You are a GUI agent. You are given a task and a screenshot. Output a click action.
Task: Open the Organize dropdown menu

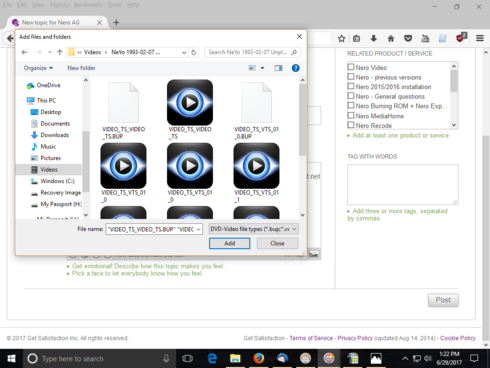[38, 68]
